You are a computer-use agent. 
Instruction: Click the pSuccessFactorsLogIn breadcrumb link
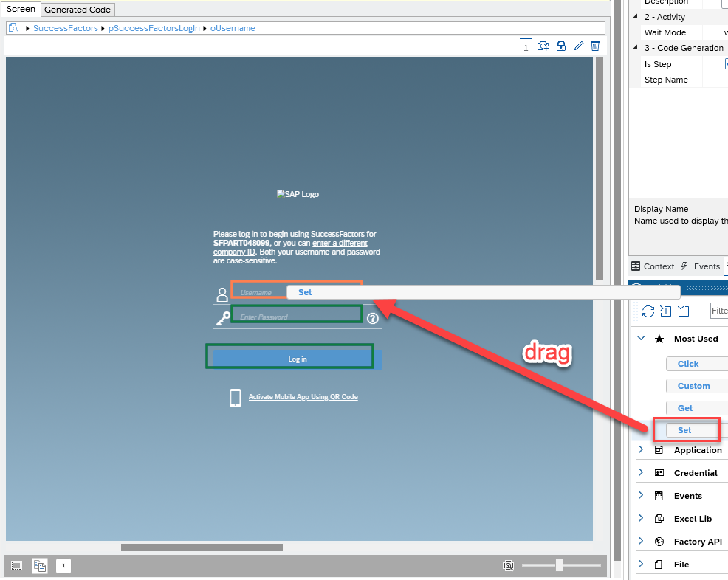(x=154, y=28)
